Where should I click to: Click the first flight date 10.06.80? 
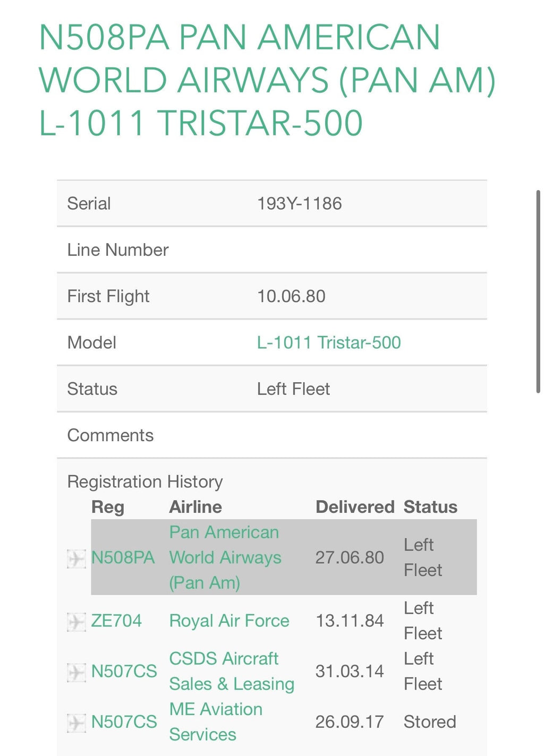[291, 296]
